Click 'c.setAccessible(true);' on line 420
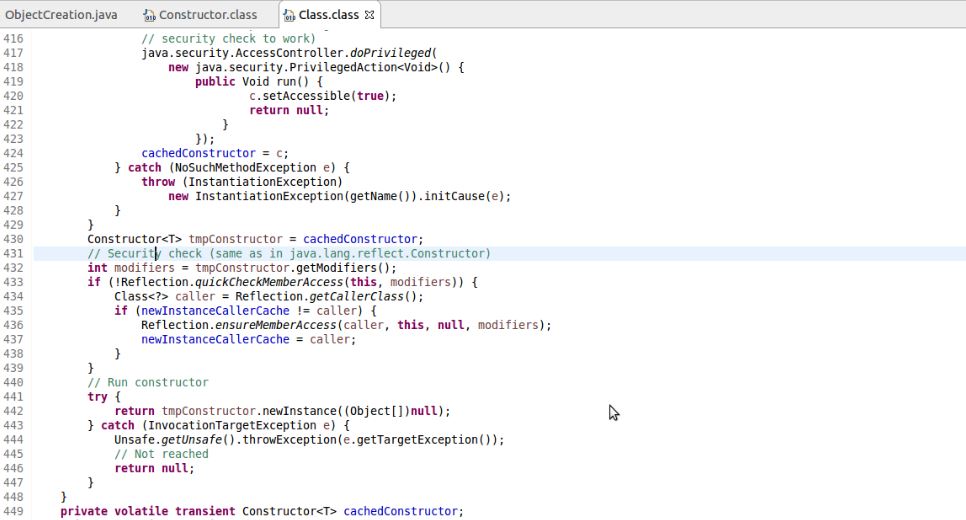The height and width of the screenshot is (520, 966). point(323,95)
